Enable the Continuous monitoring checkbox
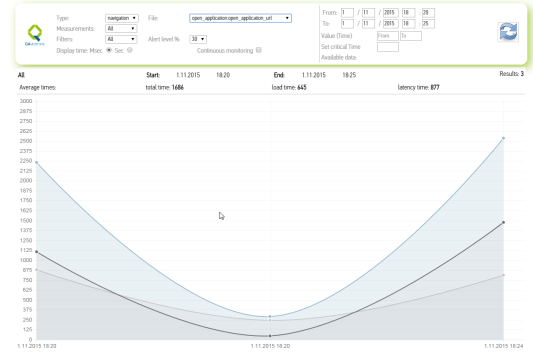Viewport: 533px width, 360px height. click(258, 50)
